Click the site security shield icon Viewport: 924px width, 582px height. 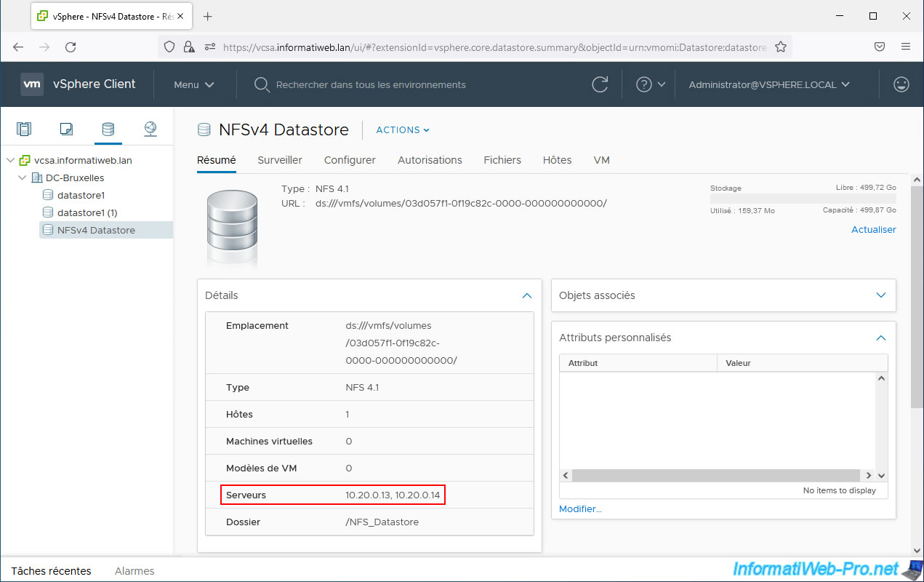pos(169,47)
